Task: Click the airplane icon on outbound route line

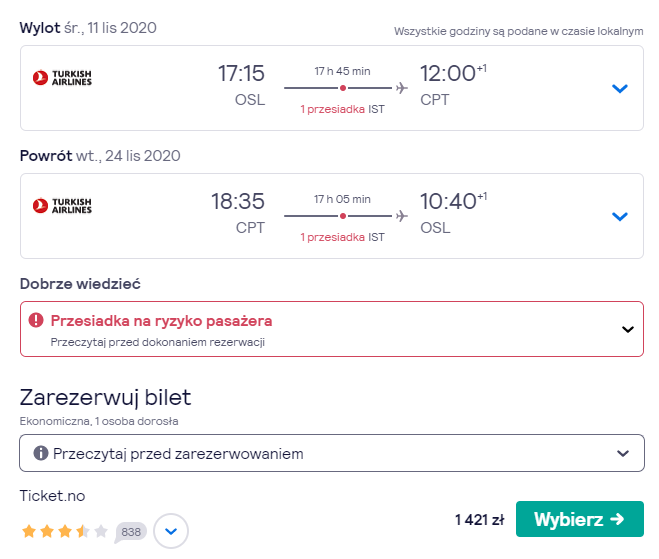Action: [x=401, y=88]
